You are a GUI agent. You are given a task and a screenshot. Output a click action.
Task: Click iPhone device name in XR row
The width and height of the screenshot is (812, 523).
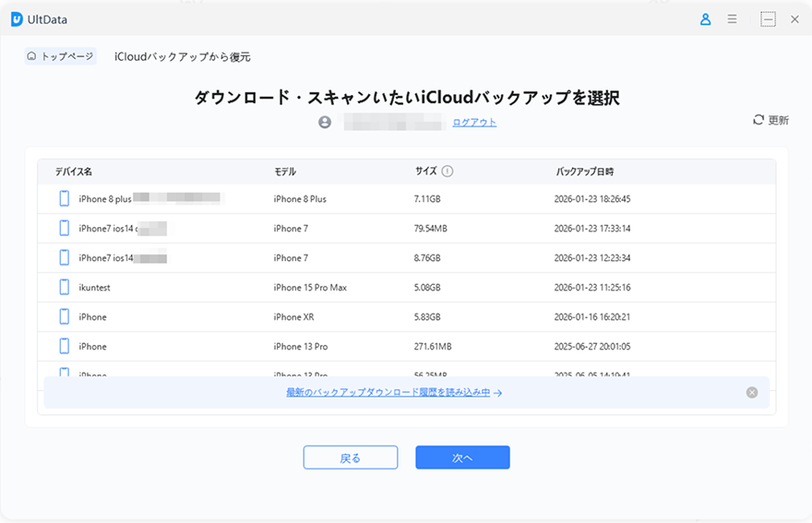(x=92, y=317)
